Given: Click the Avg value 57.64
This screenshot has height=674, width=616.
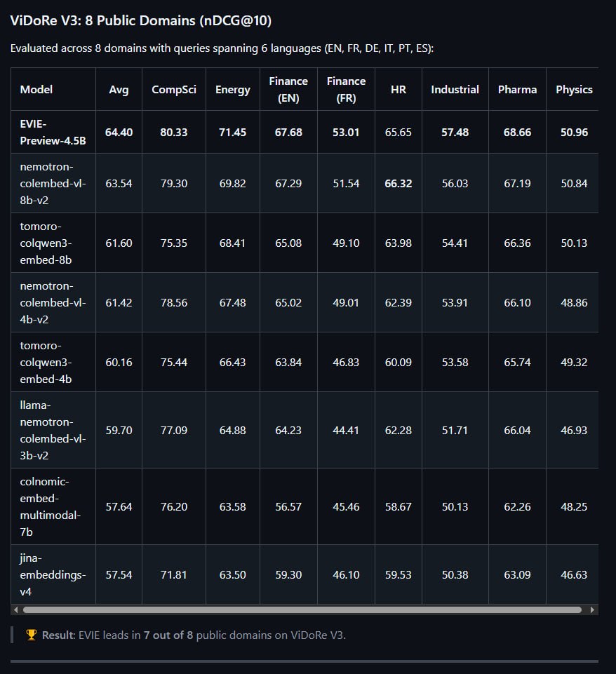Looking at the screenshot, I should tap(119, 506).
